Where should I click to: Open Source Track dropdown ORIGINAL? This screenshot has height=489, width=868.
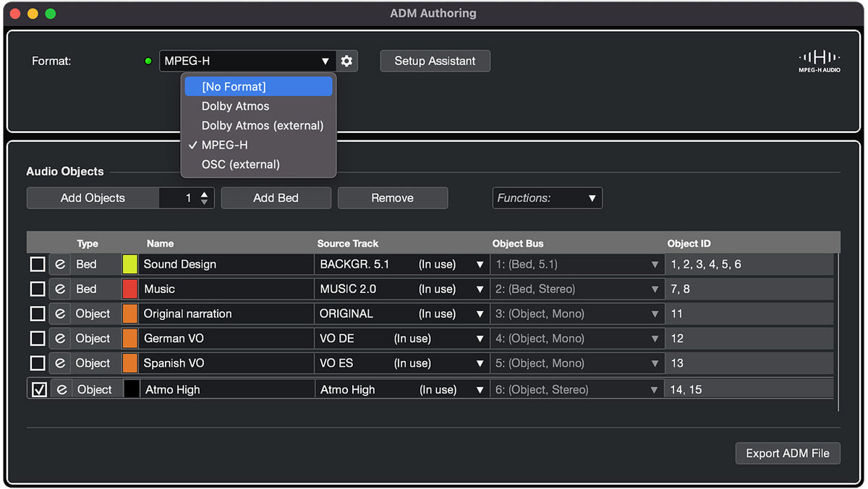coord(401,314)
